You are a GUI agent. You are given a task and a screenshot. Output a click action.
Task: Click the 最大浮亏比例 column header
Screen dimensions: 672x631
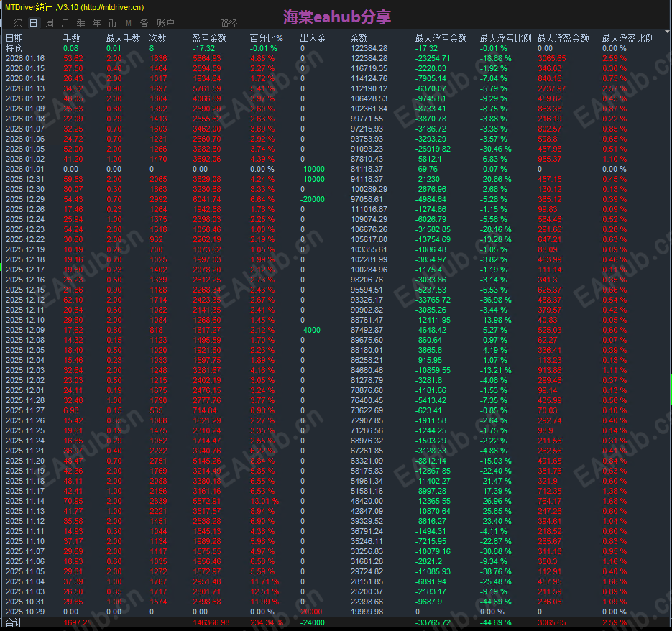(x=506, y=38)
